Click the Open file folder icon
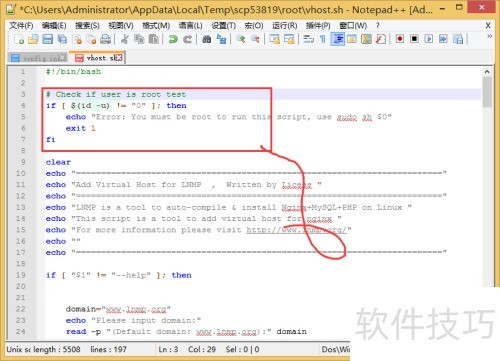 33,39
